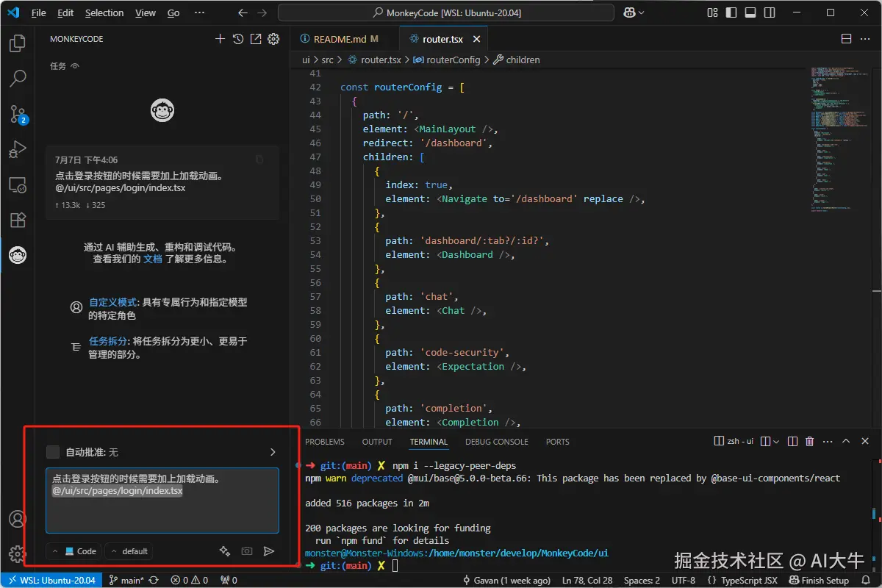Image resolution: width=882 pixels, height=588 pixels.
Task: Open the Manage gear in activity bar
Action: 18,553
